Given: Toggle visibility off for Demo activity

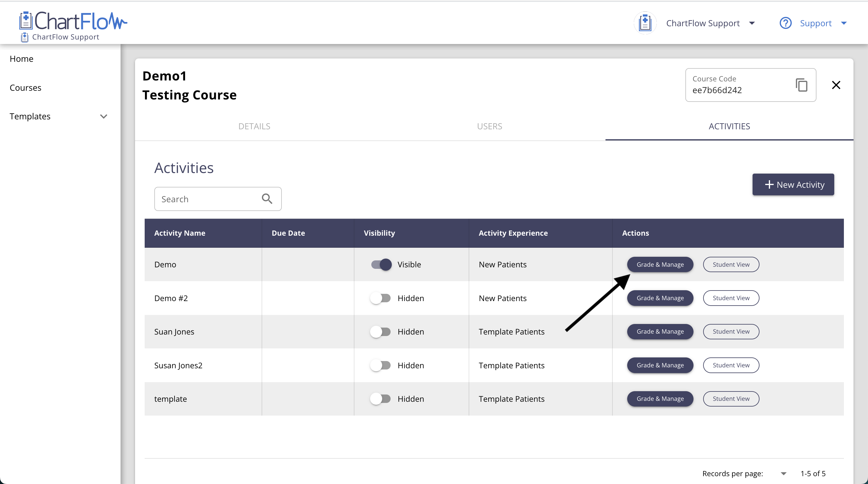Looking at the screenshot, I should tap(381, 265).
